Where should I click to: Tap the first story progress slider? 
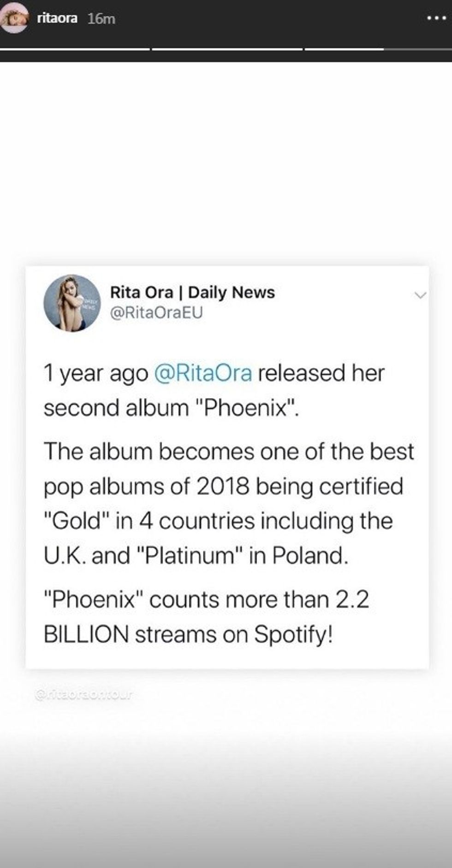(x=76, y=46)
